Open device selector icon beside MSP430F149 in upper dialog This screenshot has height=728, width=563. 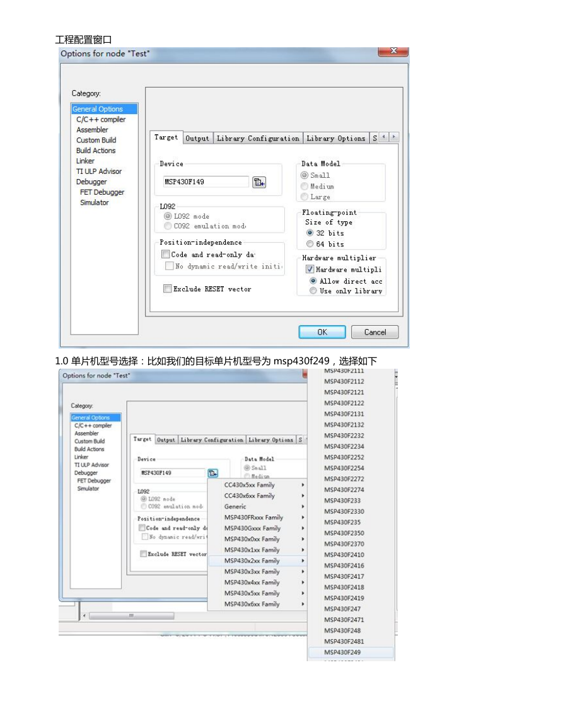(x=258, y=182)
